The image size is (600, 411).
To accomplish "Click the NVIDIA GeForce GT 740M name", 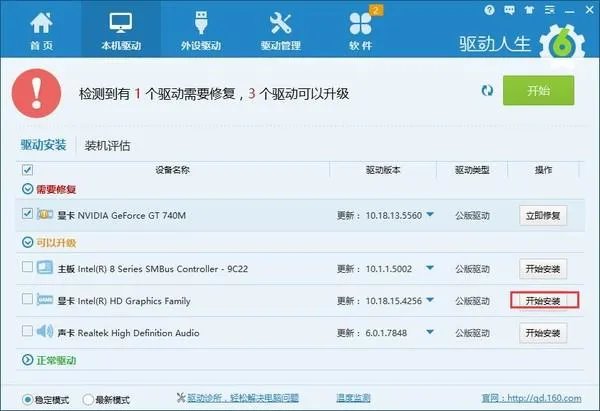I will 132,215.
